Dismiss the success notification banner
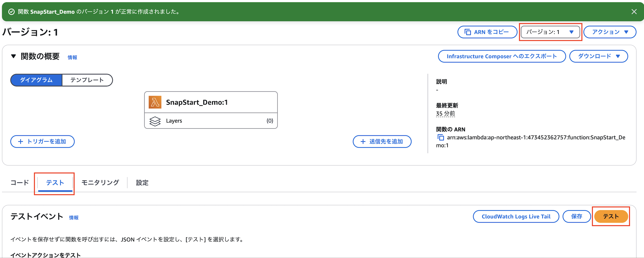Viewport: 644px width, 258px height. 634,12
